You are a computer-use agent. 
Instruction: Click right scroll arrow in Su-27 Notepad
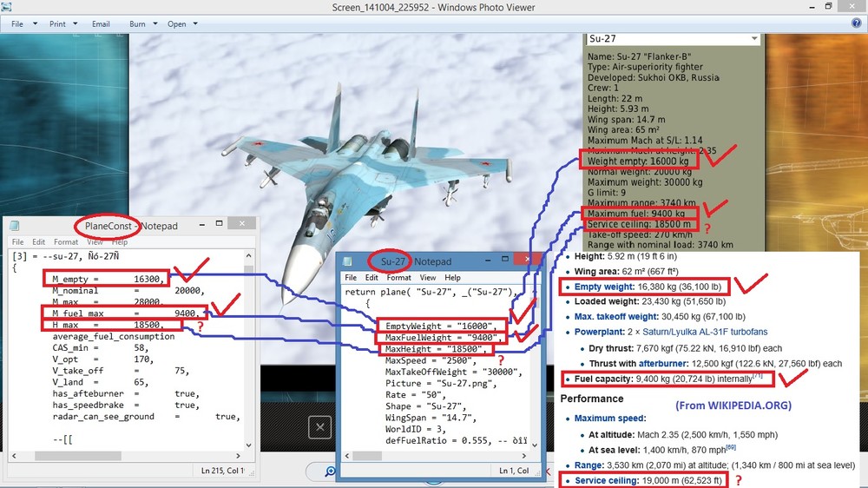523,456
